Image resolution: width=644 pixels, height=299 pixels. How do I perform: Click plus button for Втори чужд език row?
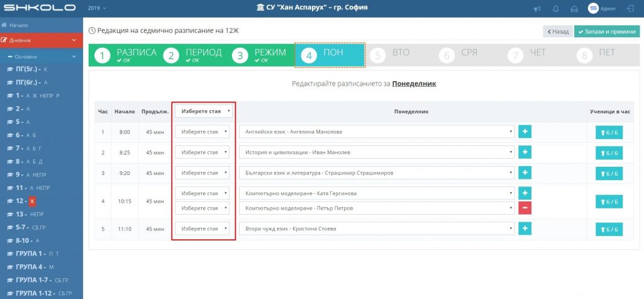tap(525, 228)
